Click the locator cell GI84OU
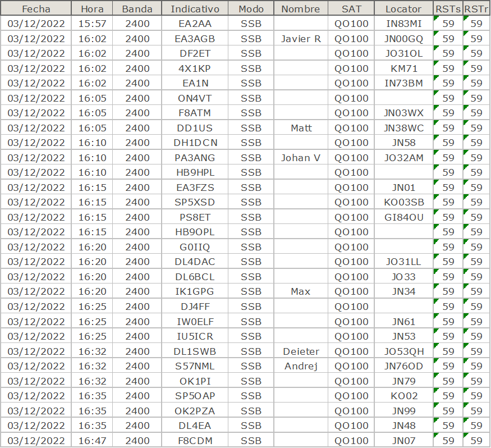 tap(403, 217)
